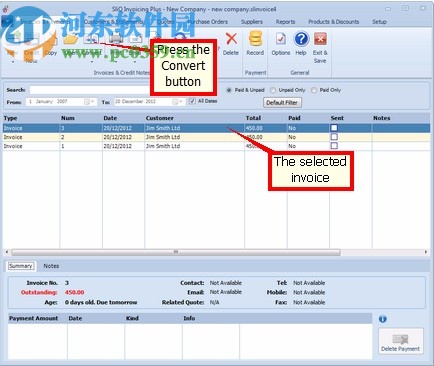Click the invoice list Notes column header
Screen dimensions: 434x366
coord(401,118)
